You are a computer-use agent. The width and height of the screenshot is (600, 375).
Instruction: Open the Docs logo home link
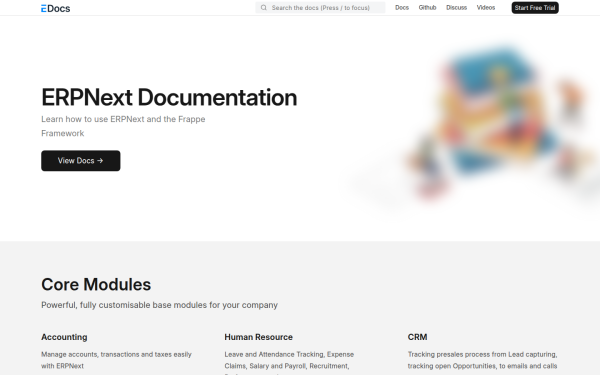(55, 8)
